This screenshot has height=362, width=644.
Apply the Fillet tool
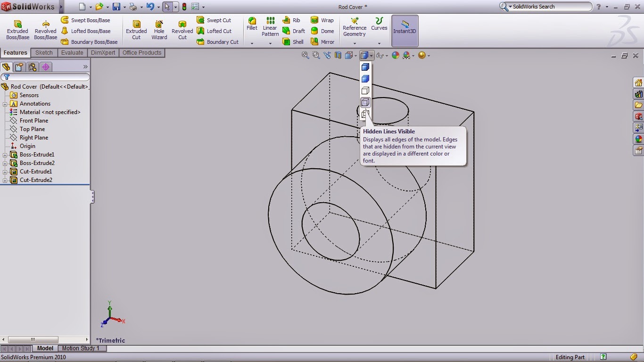click(252, 24)
